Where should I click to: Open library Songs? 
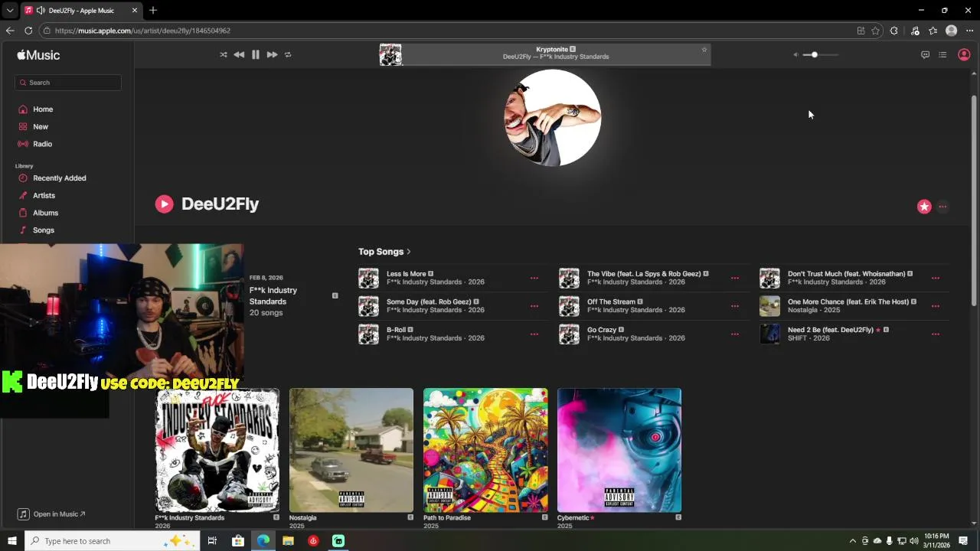(43, 230)
